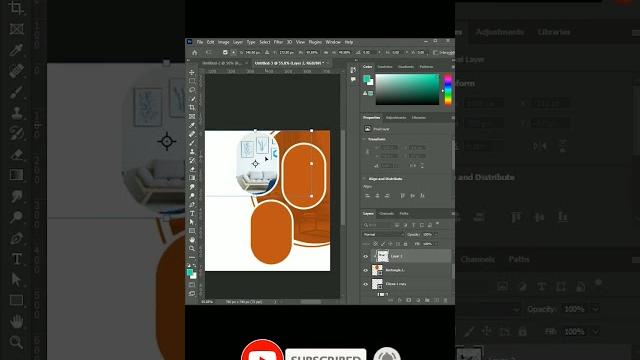Viewport: 640px width, 360px height.
Task: Select the Move tool
Action: (x=192, y=72)
